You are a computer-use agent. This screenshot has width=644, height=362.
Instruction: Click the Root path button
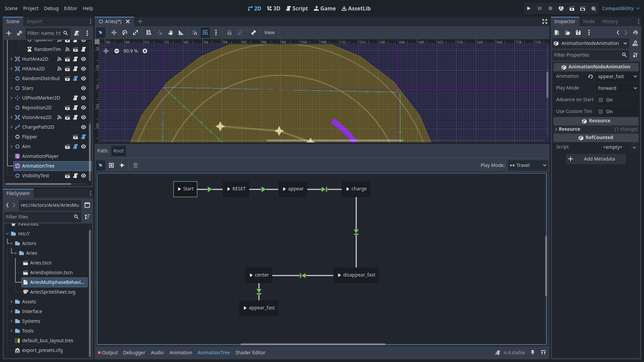[x=118, y=151]
